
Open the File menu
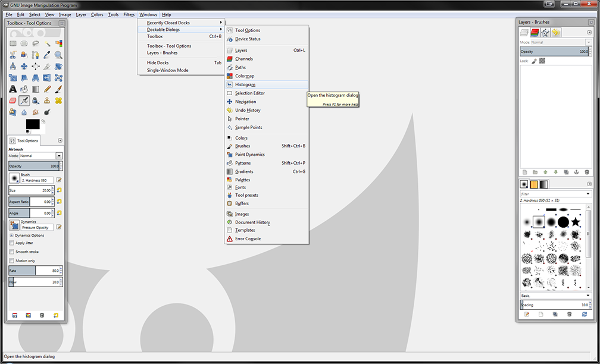9,14
